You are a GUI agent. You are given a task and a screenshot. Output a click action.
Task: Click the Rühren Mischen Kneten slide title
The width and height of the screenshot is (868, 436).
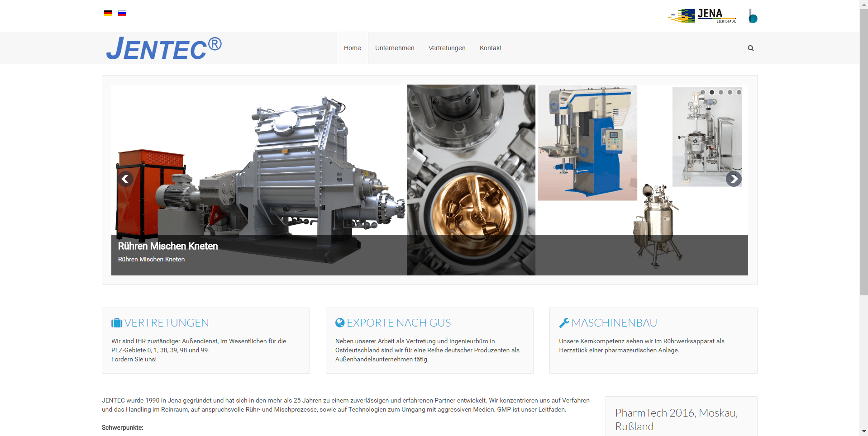pyautogui.click(x=168, y=246)
